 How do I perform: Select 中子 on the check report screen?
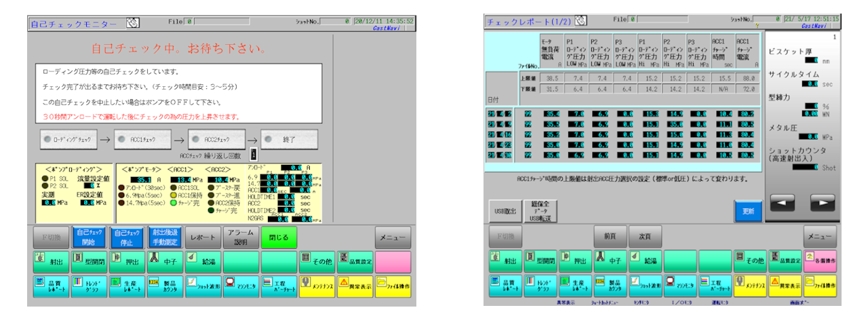[x=610, y=260]
